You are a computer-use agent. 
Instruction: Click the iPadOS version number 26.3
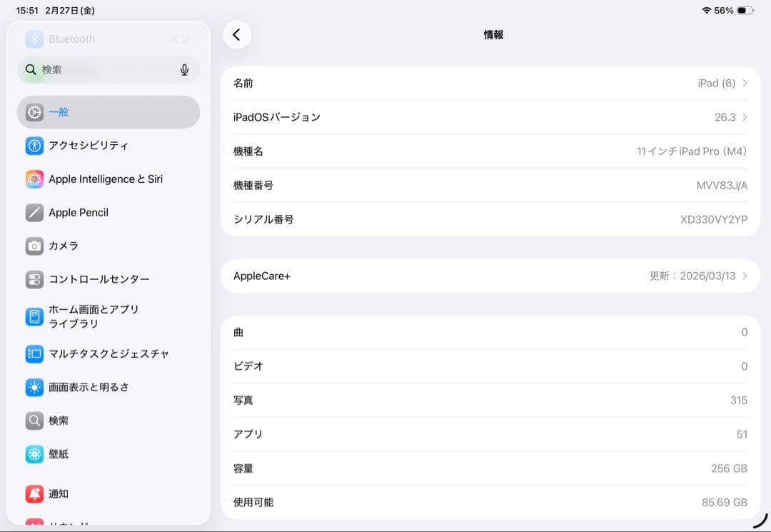coord(725,117)
